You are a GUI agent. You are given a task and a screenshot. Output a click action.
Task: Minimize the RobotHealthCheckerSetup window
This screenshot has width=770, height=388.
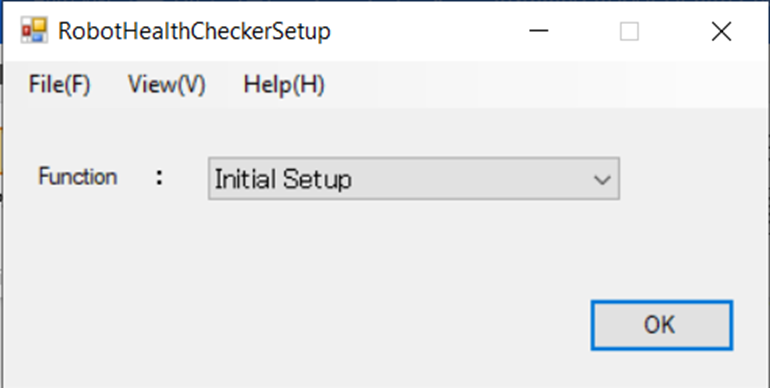[x=538, y=31]
